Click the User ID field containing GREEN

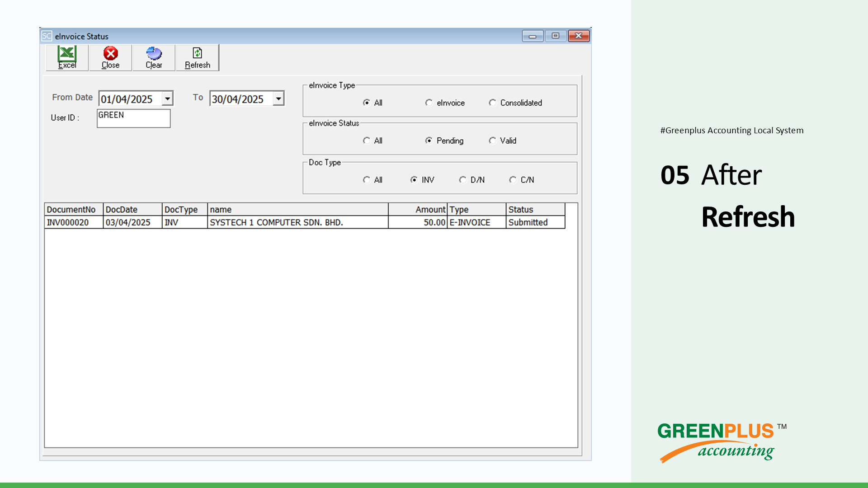tap(134, 118)
